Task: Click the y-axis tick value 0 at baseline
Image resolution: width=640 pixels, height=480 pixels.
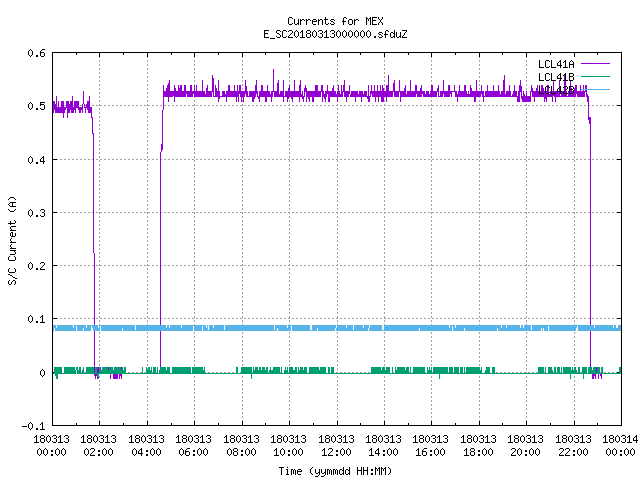Action: point(42,373)
